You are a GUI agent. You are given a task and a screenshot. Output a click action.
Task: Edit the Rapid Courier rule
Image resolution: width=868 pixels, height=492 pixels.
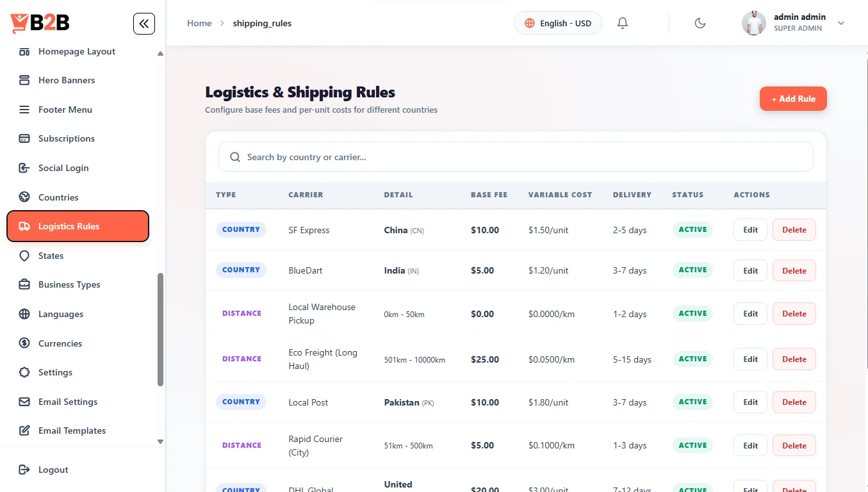(750, 445)
